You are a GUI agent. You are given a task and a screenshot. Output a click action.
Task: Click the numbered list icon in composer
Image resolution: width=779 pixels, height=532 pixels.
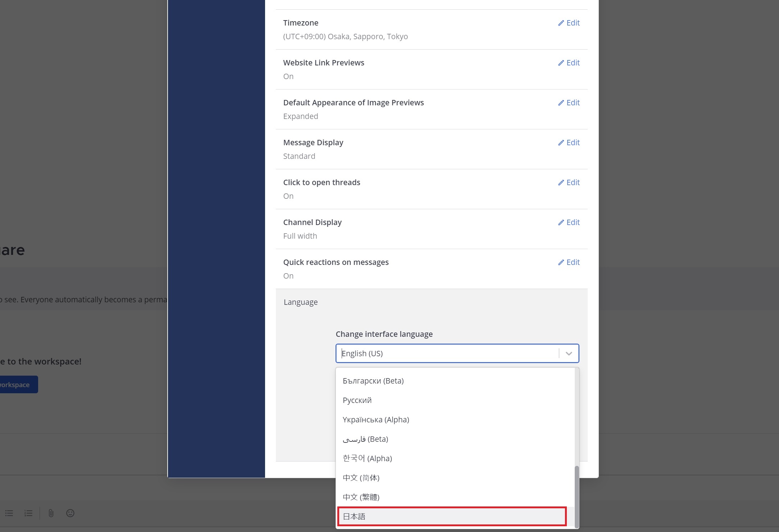28,513
